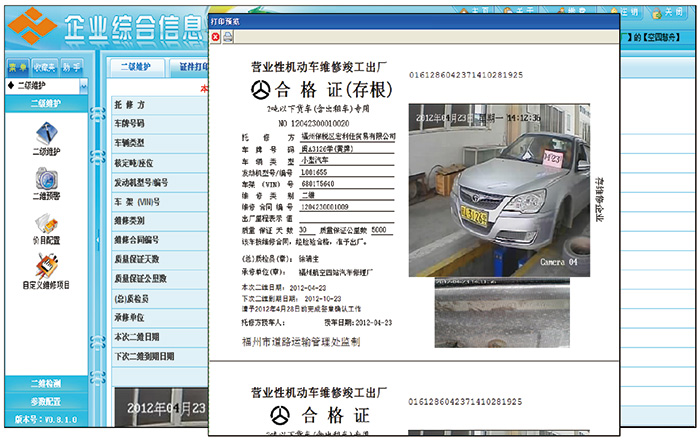Image resolution: width=700 pixels, height=440 pixels.
Task: Expand the 二级维护 dropdown selector
Action: pos(84,86)
